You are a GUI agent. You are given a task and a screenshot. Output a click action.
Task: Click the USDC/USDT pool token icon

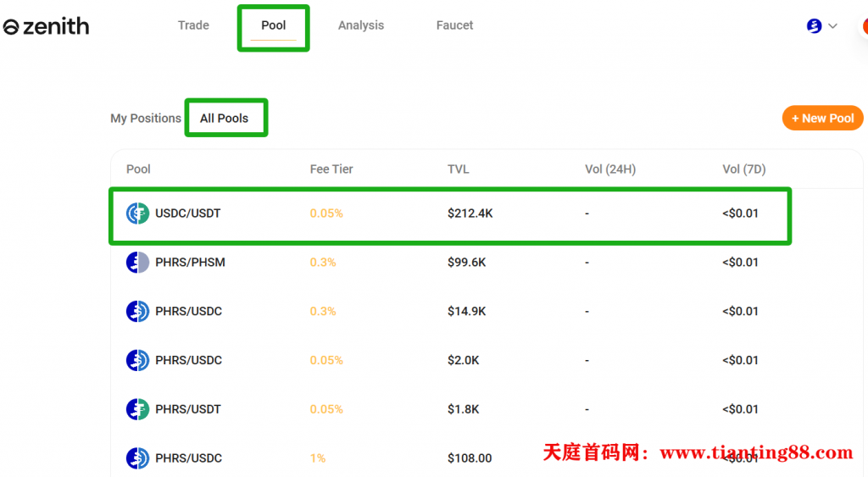(x=137, y=213)
